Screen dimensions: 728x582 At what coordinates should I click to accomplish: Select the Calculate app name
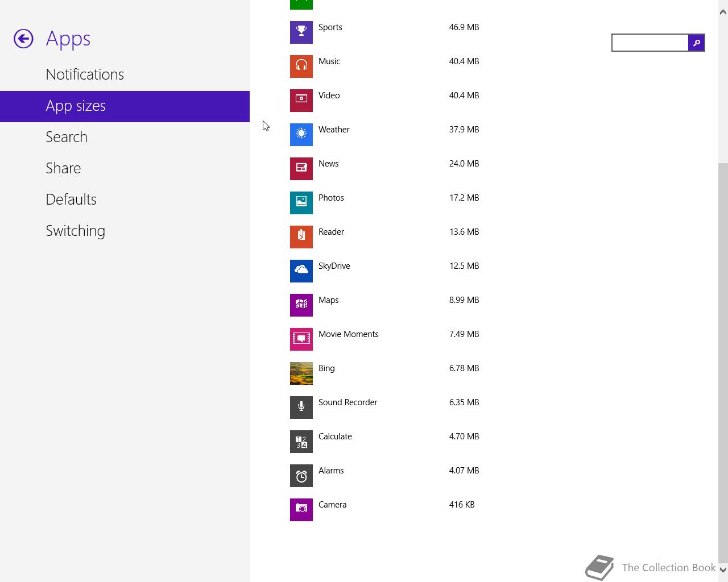[335, 436]
